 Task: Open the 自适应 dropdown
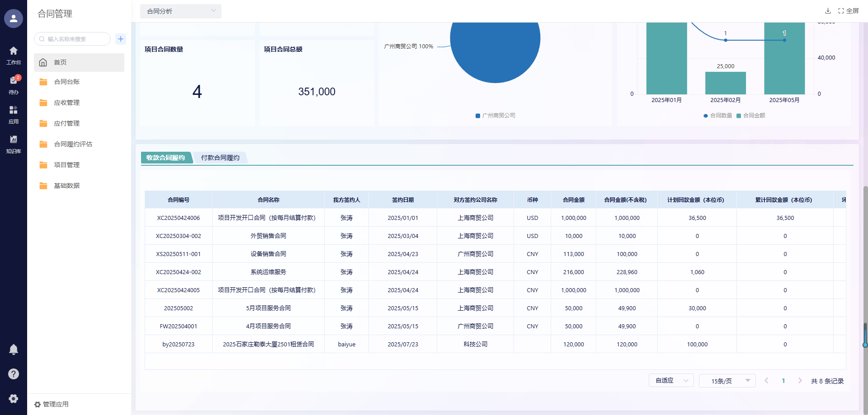click(671, 381)
